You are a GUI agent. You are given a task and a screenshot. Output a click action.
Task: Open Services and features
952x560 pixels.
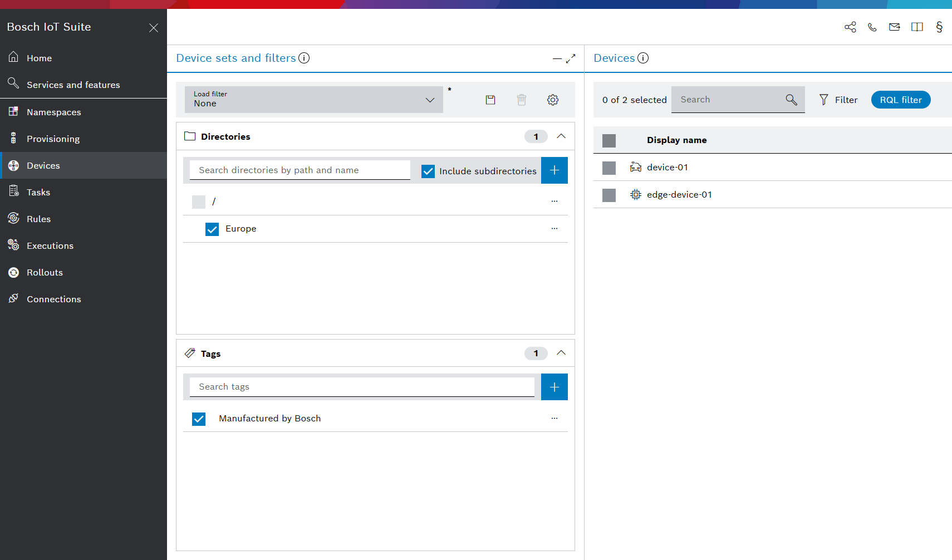tap(84, 85)
